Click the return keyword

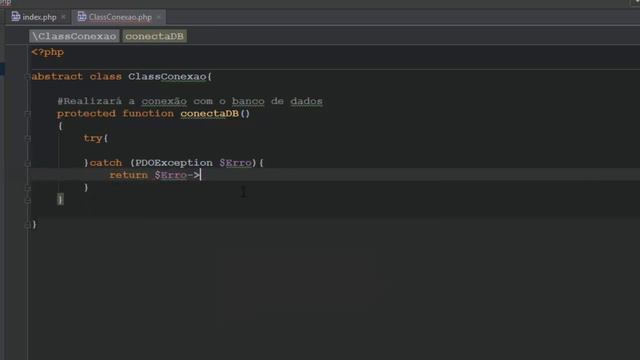(129, 175)
